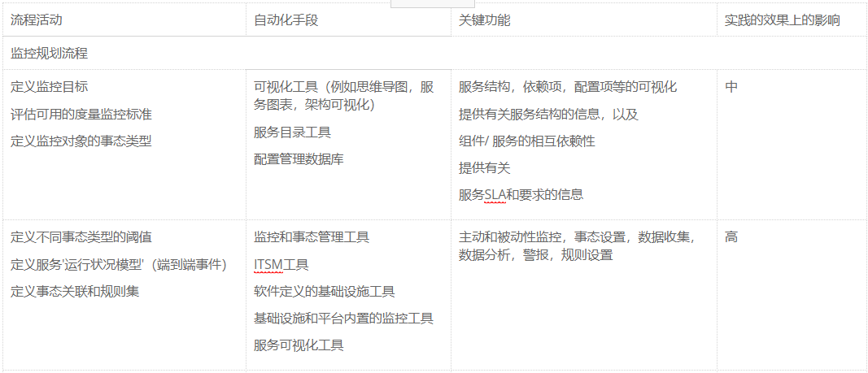Select the 监控规划流程 section row
This screenshot has height=373, width=868.
[x=50, y=54]
